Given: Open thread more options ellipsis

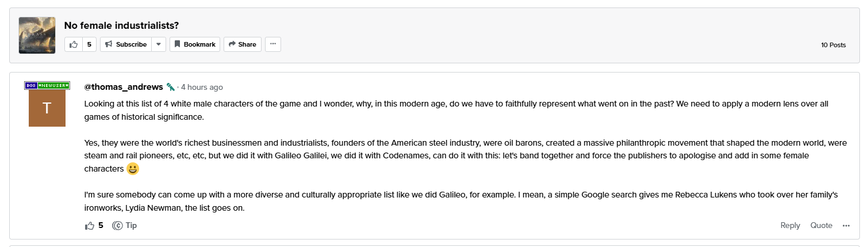Looking at the screenshot, I should [x=273, y=44].
